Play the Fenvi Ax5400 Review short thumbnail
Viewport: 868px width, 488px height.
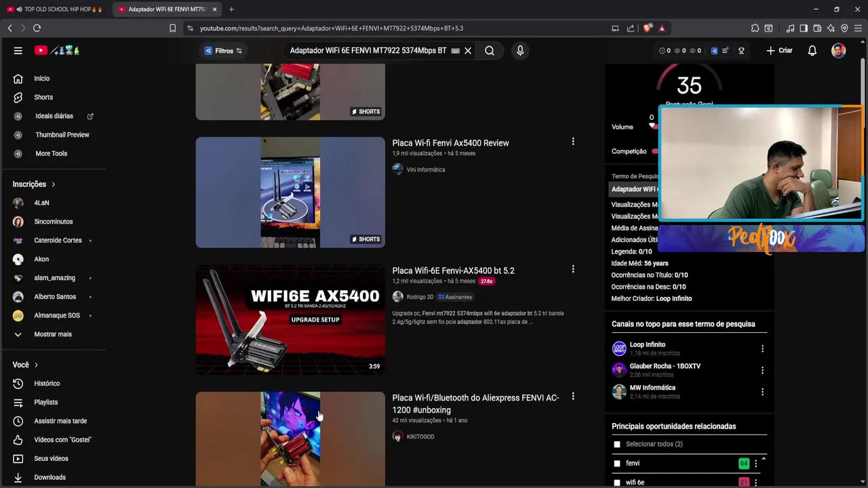click(x=290, y=192)
